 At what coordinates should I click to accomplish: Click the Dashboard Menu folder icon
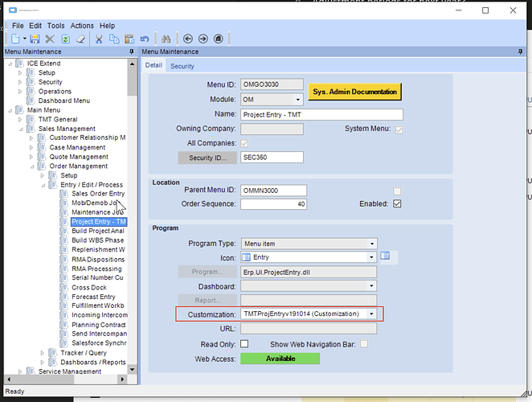tap(31, 100)
